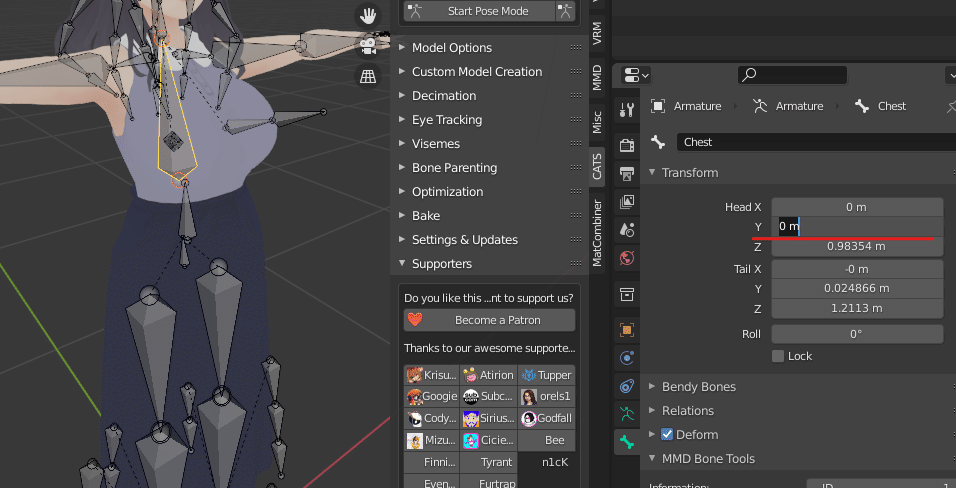Expand the Decimation panel
Screen dimensions: 956x488
pyautogui.click(x=402, y=96)
